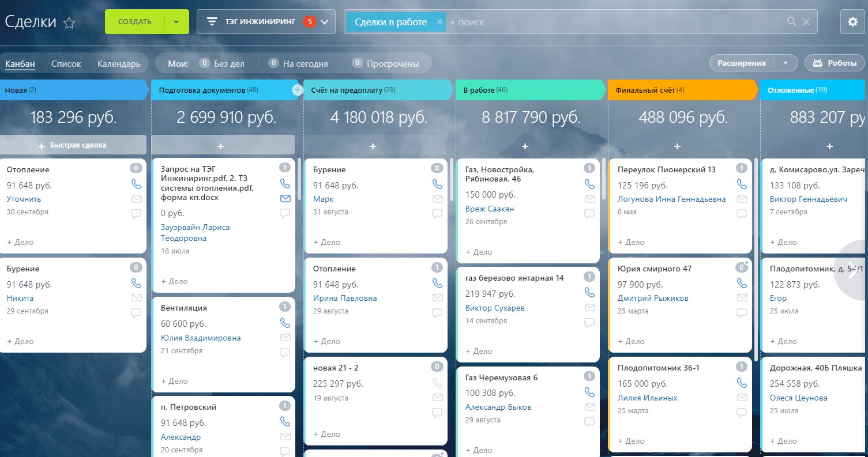Add deal in Финальный счёт column

click(x=677, y=146)
